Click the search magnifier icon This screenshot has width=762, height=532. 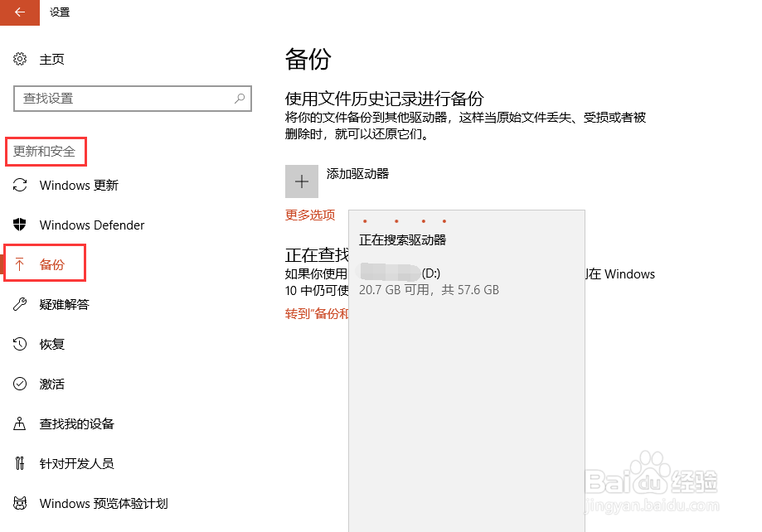(240, 99)
